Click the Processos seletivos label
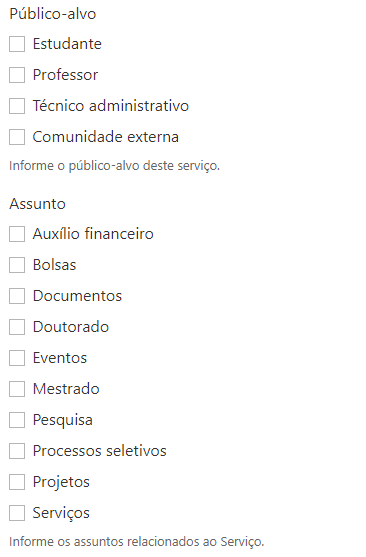 pyautogui.click(x=99, y=451)
